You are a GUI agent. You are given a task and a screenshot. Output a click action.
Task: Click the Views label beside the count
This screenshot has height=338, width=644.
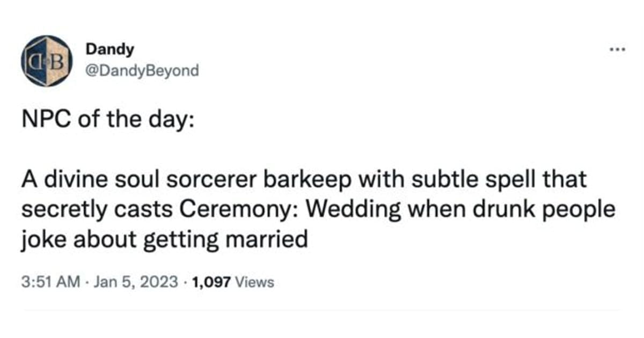click(x=255, y=282)
